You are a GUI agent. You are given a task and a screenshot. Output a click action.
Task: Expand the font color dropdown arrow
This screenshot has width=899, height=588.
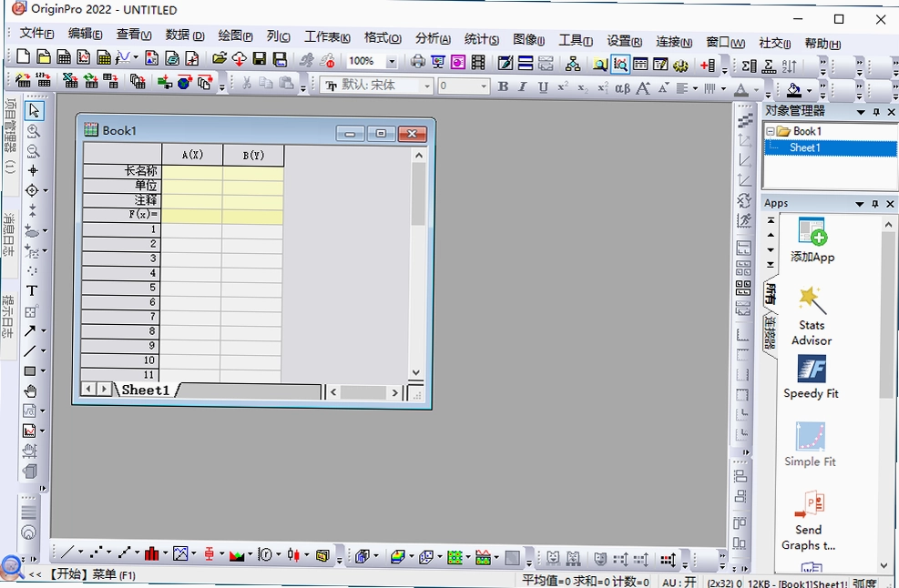(x=756, y=90)
